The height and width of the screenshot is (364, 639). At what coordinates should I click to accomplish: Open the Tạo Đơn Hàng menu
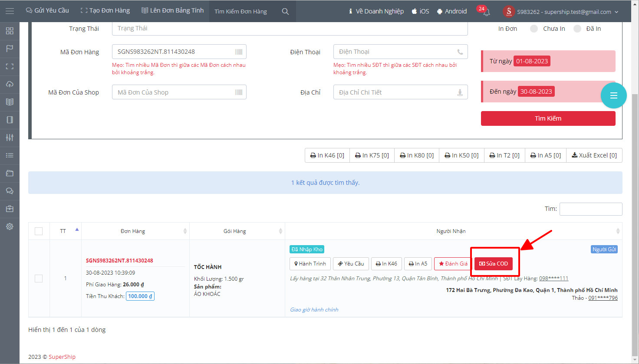point(105,10)
